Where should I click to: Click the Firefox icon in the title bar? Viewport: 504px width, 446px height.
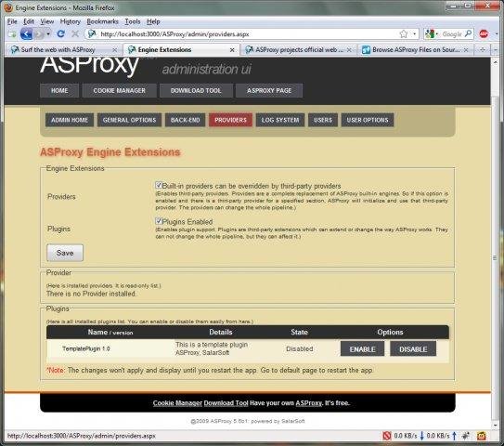click(x=8, y=7)
